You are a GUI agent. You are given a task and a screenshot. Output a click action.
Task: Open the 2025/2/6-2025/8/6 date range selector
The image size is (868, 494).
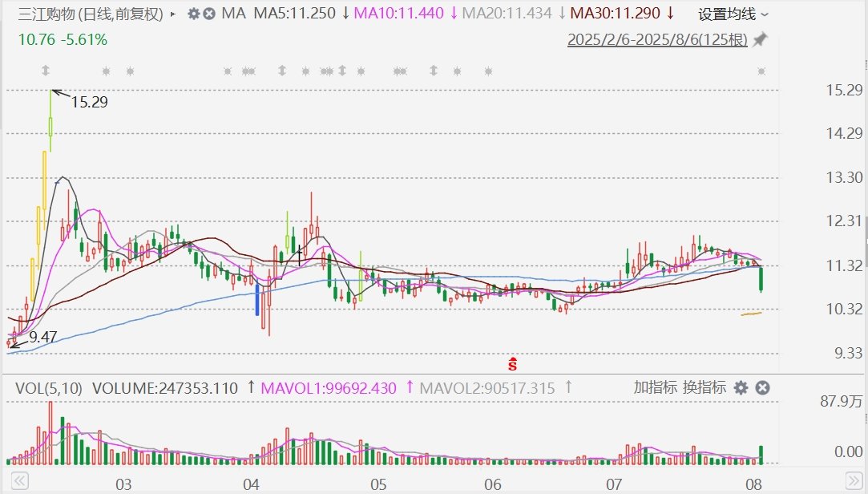pyautogui.click(x=656, y=39)
